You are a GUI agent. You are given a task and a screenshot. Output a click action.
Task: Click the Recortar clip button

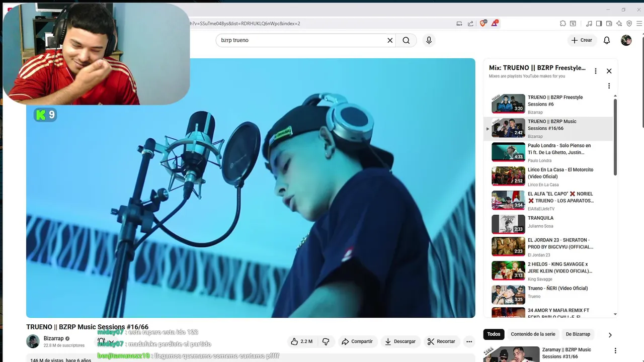(x=441, y=341)
